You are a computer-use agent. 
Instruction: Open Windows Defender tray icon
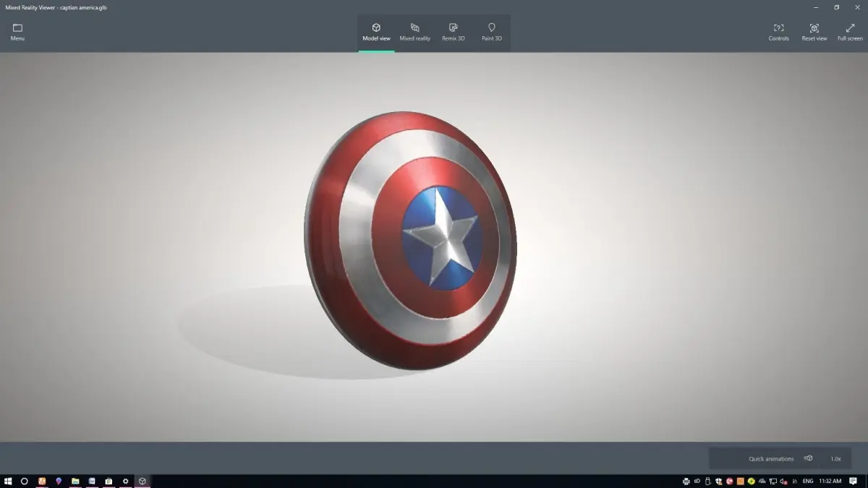pyautogui.click(x=719, y=481)
